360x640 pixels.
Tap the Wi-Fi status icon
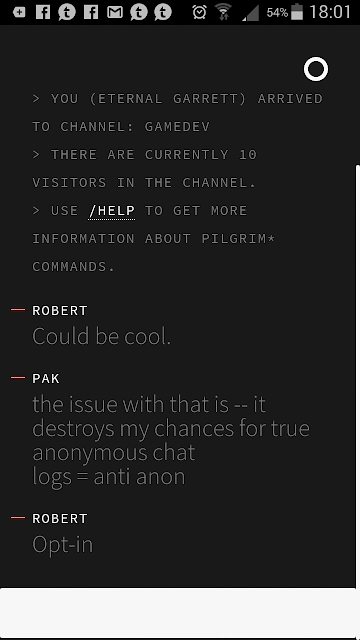tap(223, 12)
